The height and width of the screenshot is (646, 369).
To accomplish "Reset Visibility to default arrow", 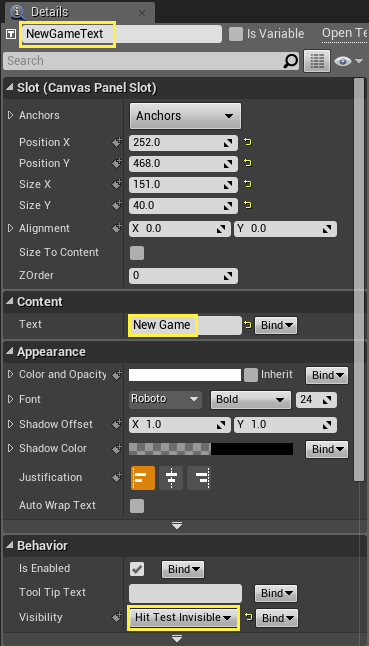I will point(248,617).
